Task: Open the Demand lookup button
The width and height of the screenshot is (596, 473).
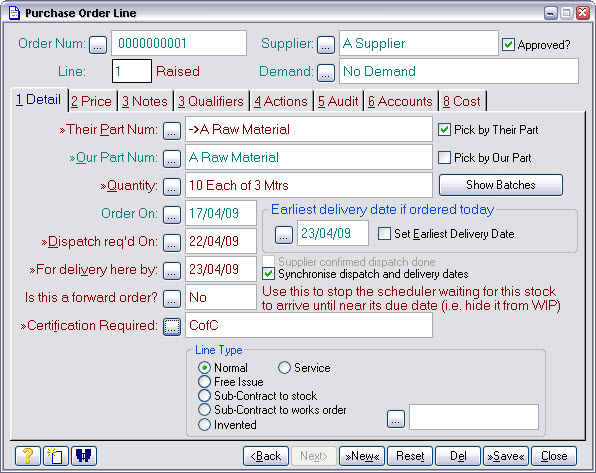Action: [326, 73]
